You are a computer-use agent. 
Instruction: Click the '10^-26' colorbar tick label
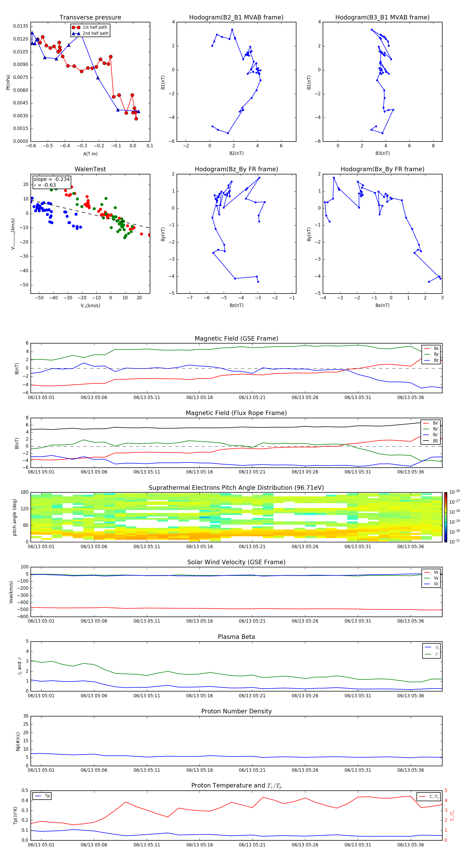click(455, 492)
